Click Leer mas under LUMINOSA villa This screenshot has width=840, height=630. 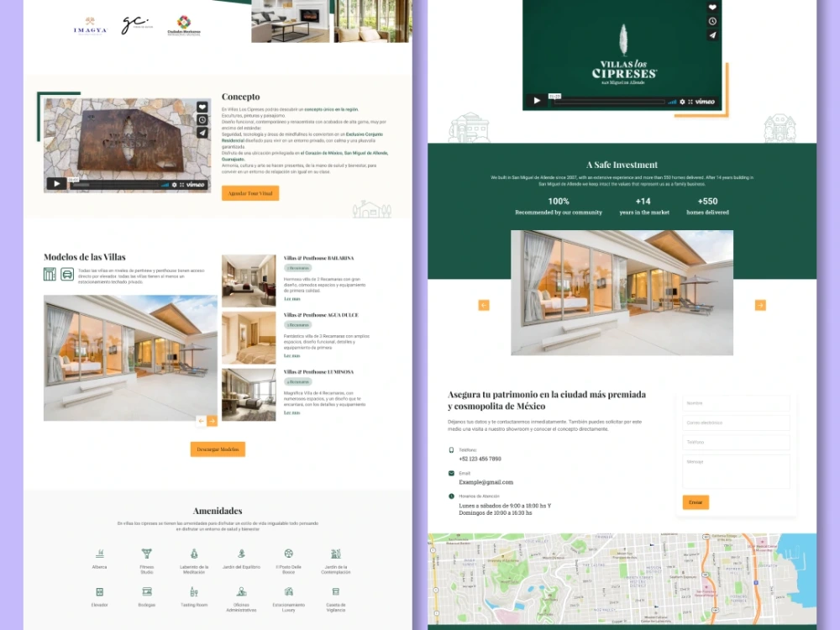(292, 412)
